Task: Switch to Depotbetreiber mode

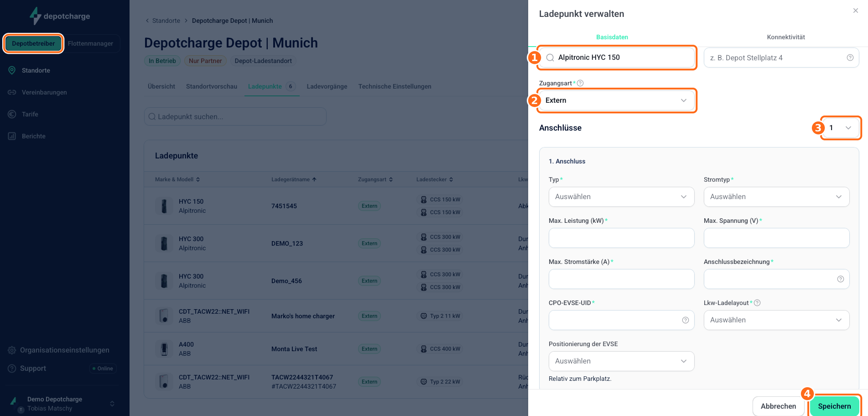Action: 33,43
